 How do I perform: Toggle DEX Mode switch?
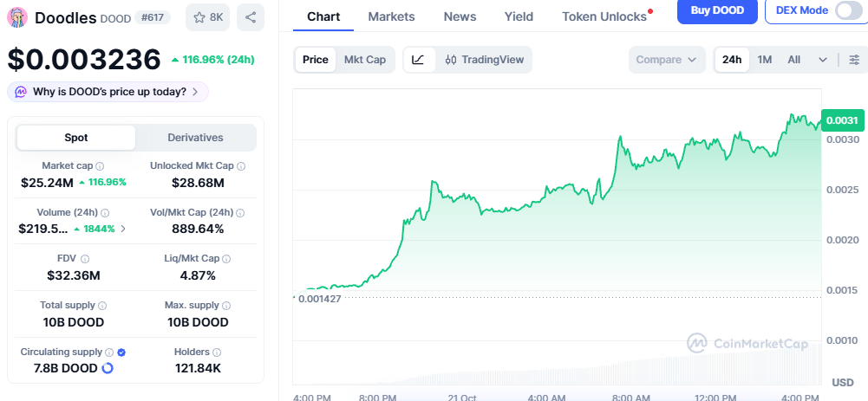(848, 10)
